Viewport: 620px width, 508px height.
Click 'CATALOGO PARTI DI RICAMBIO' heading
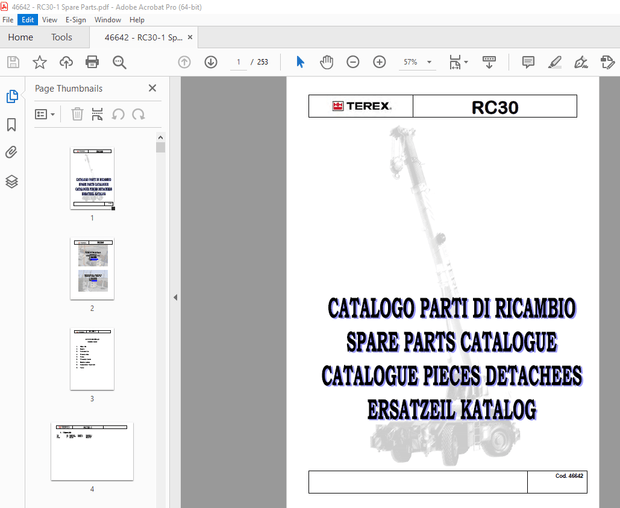pos(452,308)
